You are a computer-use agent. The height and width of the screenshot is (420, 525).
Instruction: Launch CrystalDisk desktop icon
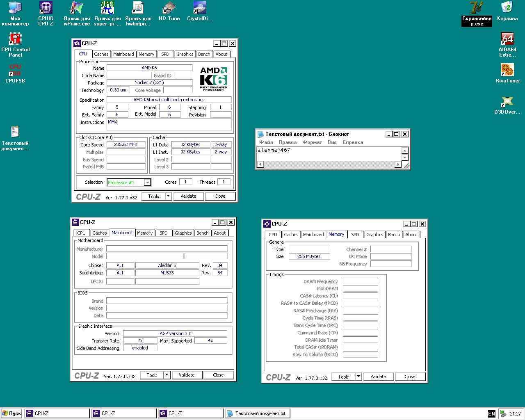[200, 11]
